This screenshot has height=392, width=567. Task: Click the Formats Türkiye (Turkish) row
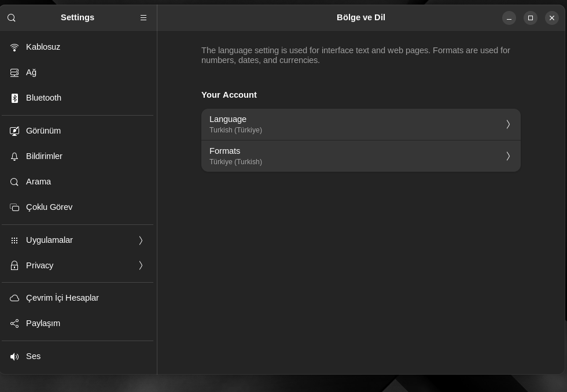coord(361,156)
